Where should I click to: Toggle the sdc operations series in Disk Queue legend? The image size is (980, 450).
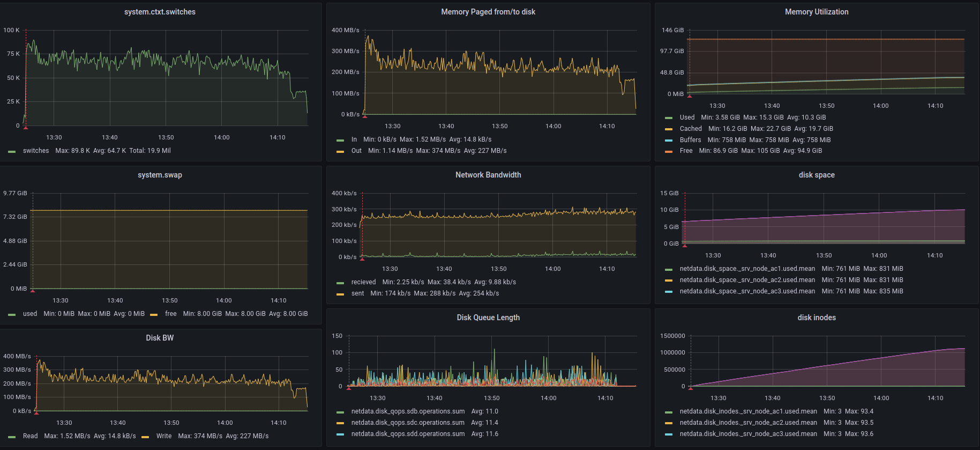click(407, 423)
